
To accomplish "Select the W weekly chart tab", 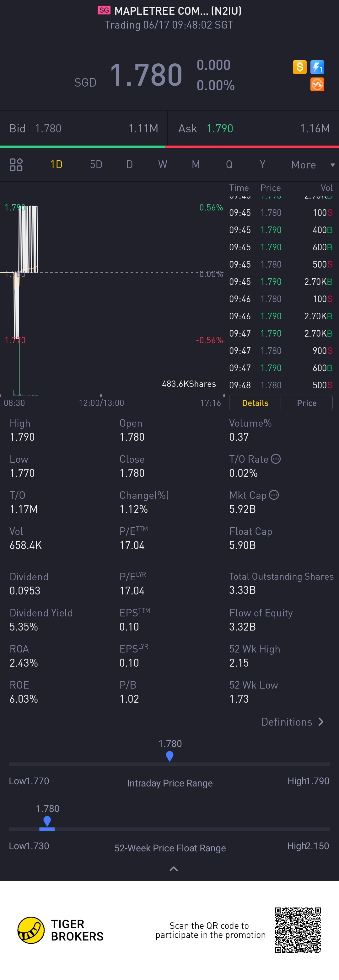I will [x=163, y=165].
